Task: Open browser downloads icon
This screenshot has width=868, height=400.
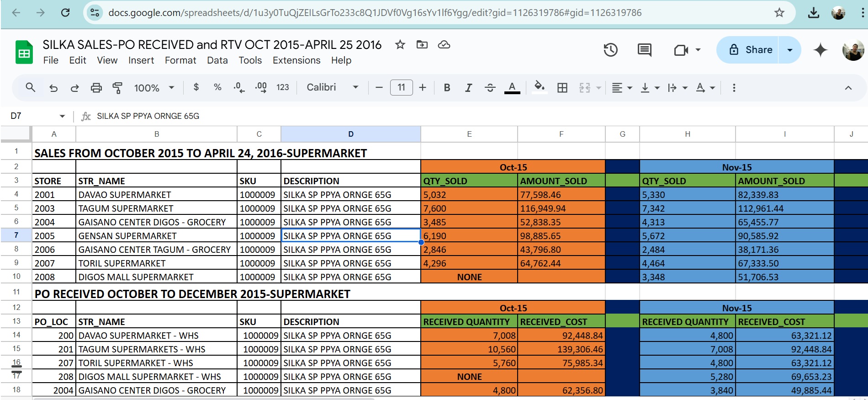Action: pos(814,13)
